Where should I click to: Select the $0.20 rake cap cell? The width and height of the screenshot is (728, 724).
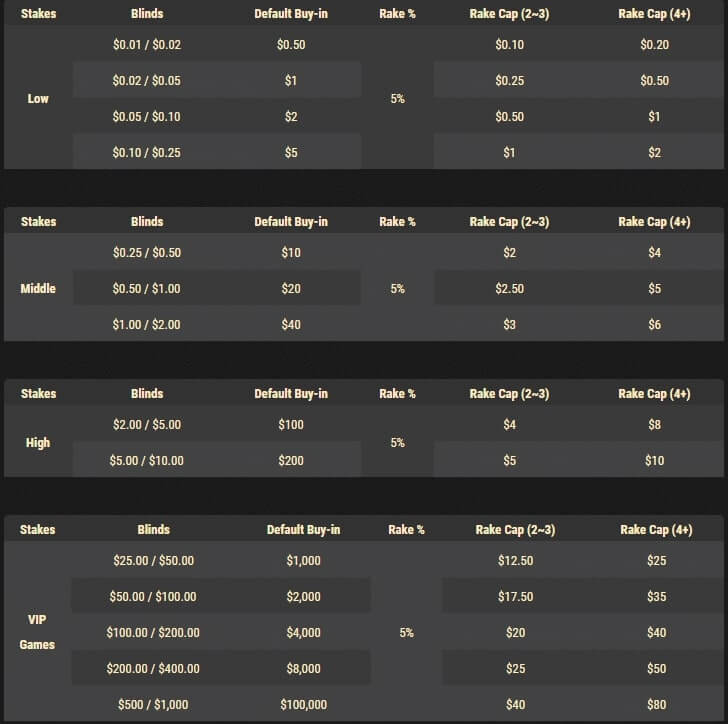point(655,45)
